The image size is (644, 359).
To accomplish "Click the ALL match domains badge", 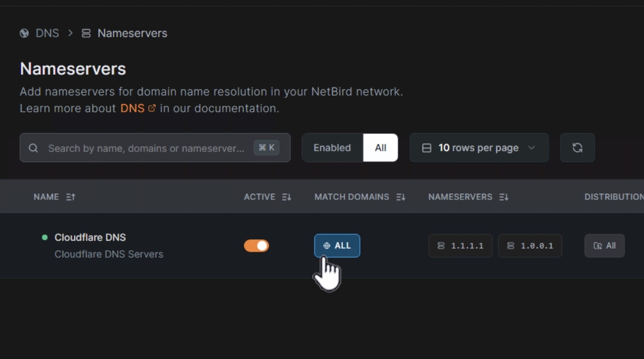I will [337, 246].
